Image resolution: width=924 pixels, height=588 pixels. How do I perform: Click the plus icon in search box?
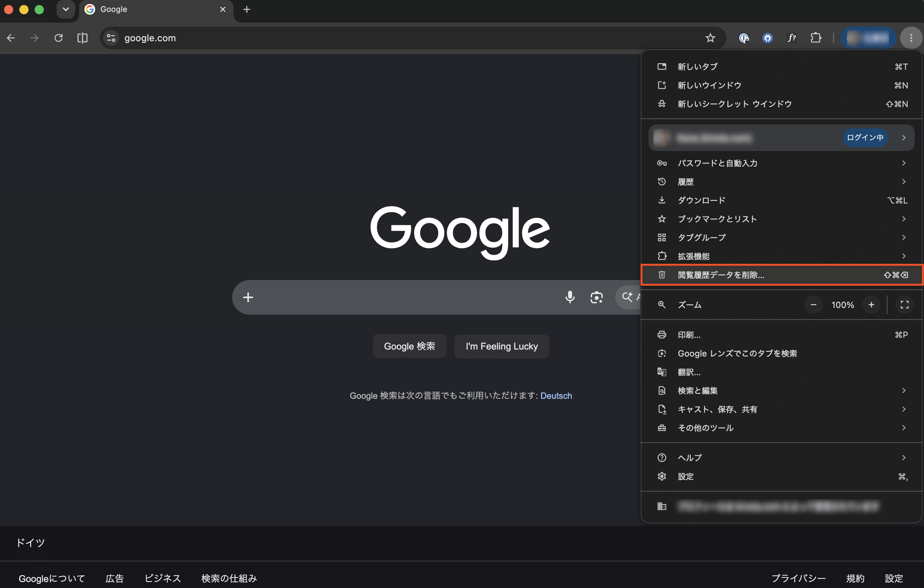point(248,297)
